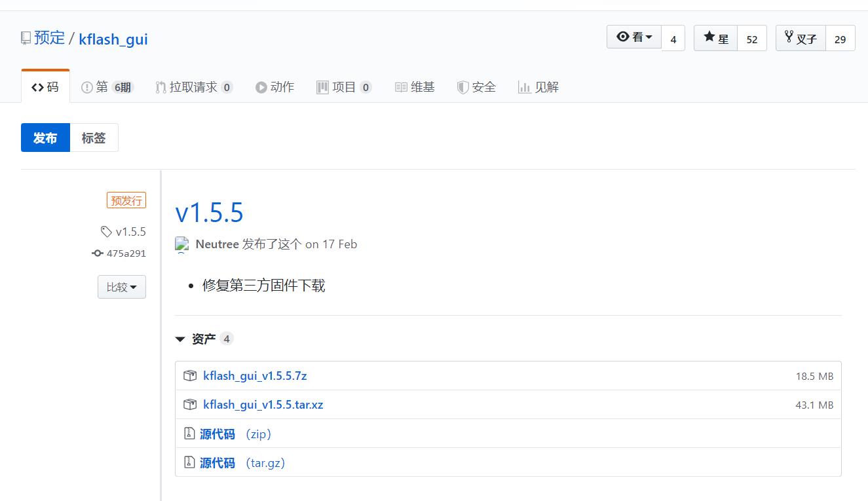The height and width of the screenshot is (501, 868).
Task: Switch to the 标签 tags view
Action: coord(94,138)
